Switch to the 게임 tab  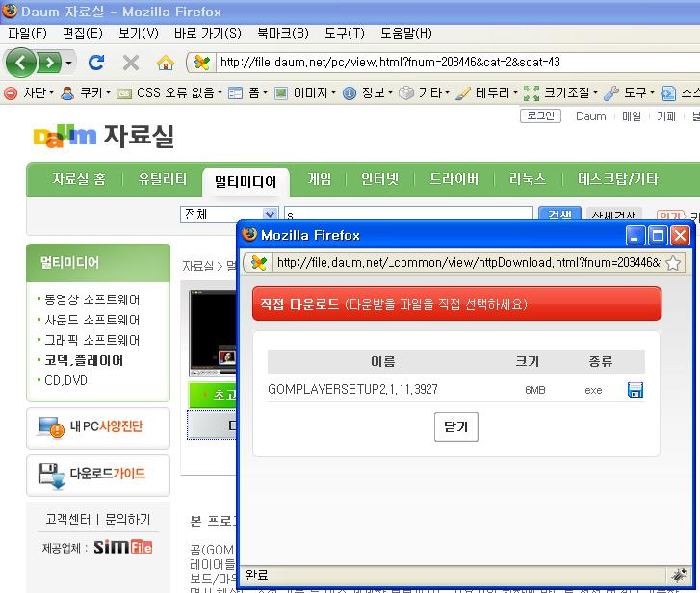(320, 179)
